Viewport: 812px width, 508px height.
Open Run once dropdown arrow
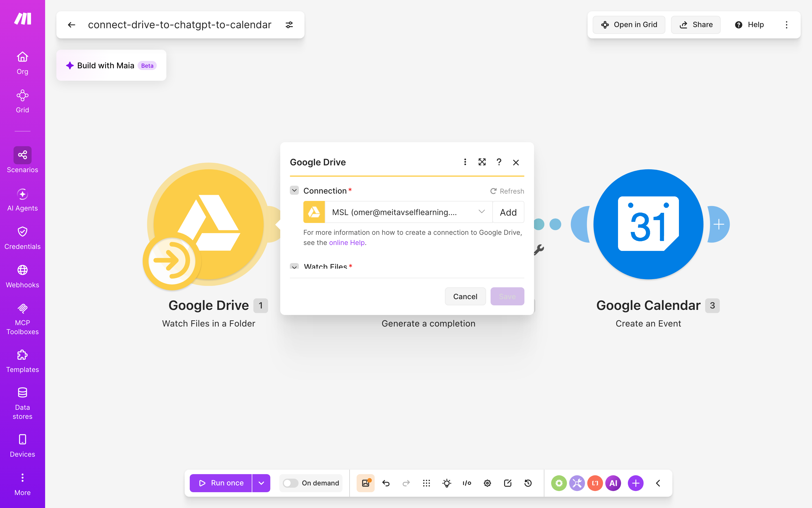pyautogui.click(x=261, y=483)
